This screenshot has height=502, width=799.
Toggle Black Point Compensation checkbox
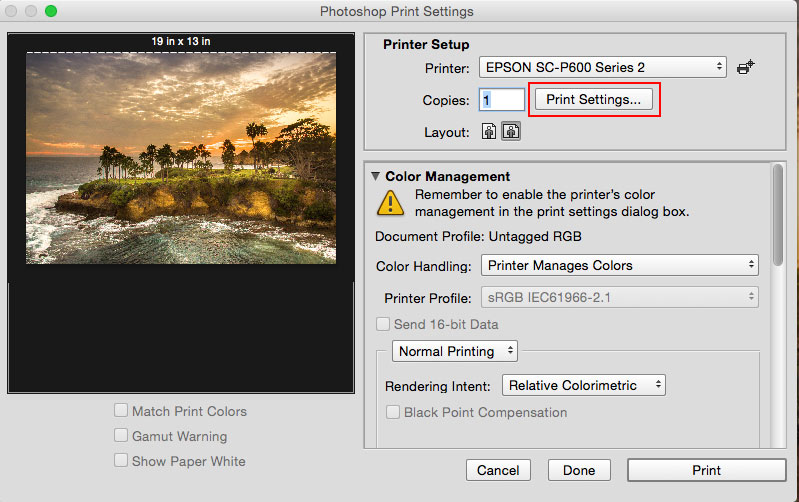393,412
